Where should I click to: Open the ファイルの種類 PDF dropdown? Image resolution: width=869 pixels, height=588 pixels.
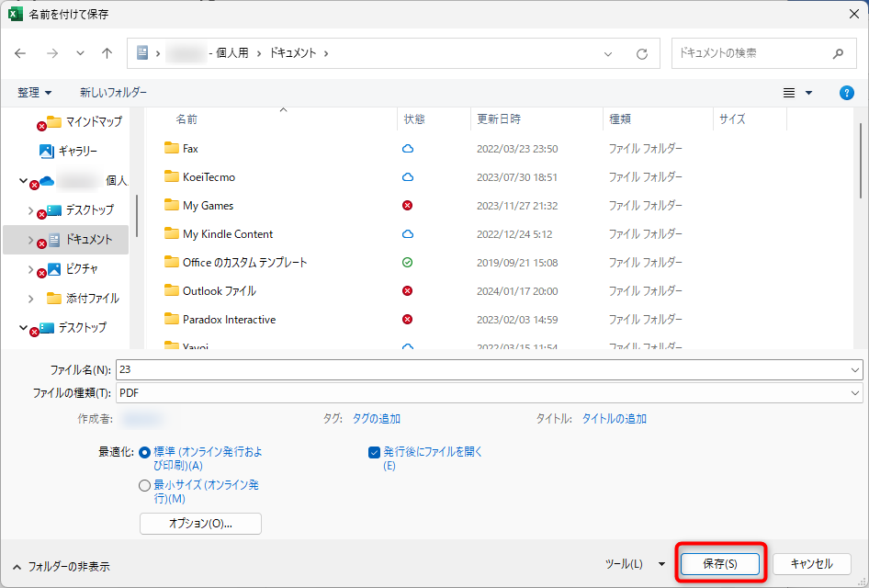490,393
